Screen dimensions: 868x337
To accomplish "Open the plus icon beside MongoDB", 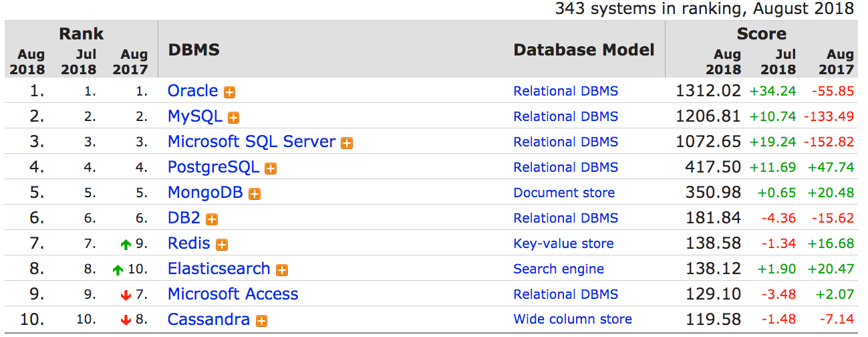I will (254, 194).
